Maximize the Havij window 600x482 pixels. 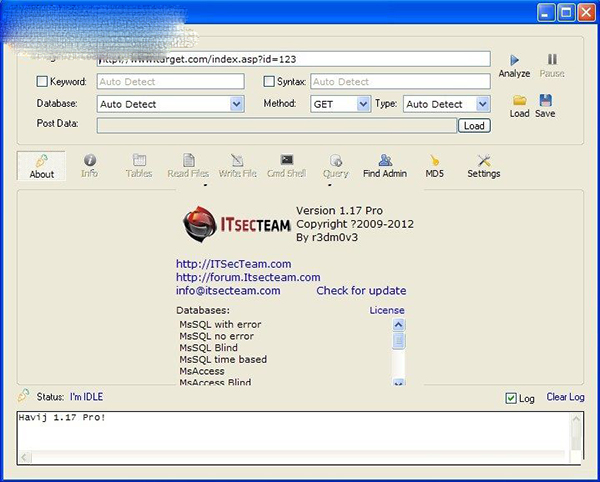[566, 13]
